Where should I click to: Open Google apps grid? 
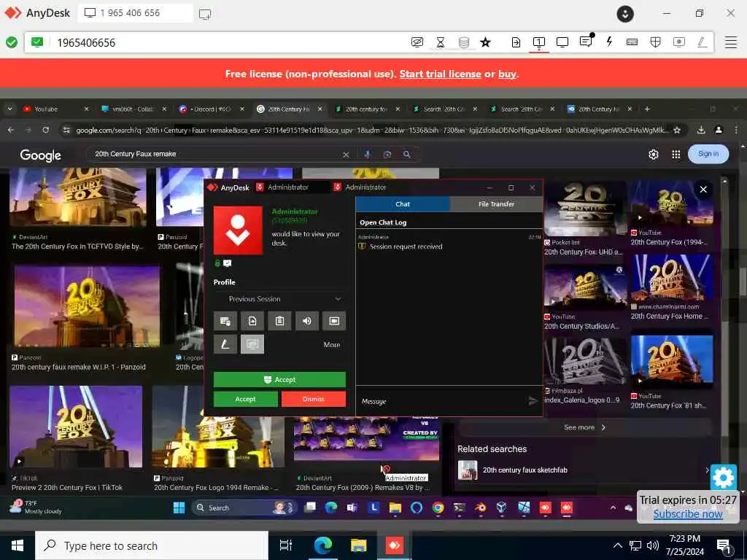(676, 155)
